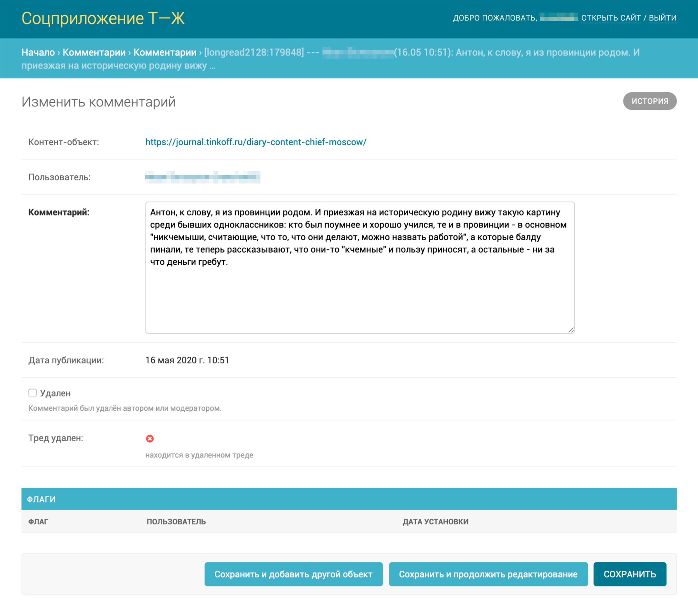Click Сохранить и продолжить редактирование
Screen dimensions: 698x616
click(488, 574)
